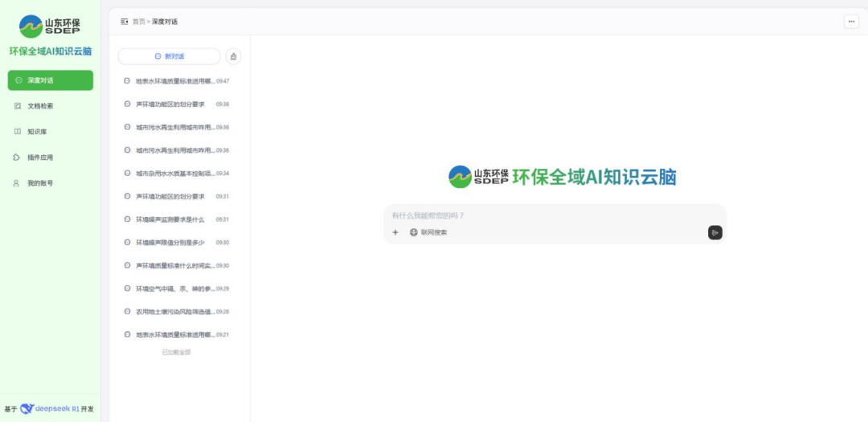This screenshot has width=868, height=422.
Task: Click the 深度对话 breadcrumb label
Action: (165, 22)
